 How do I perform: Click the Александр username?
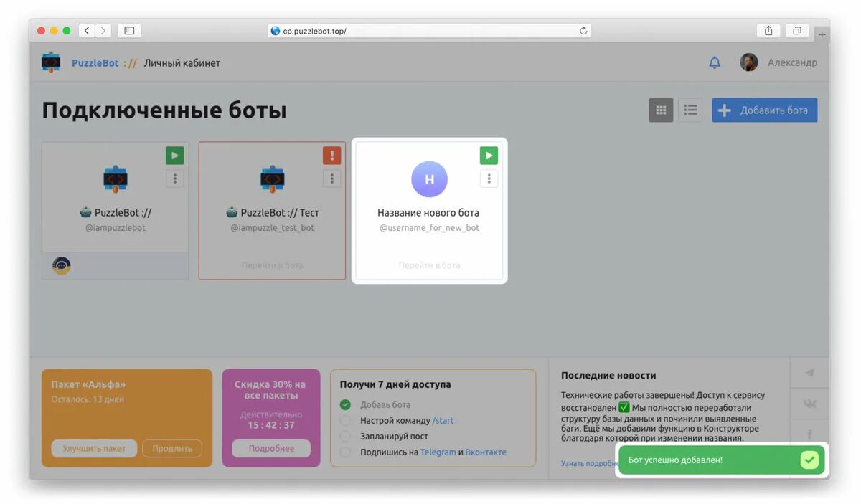pyautogui.click(x=792, y=62)
